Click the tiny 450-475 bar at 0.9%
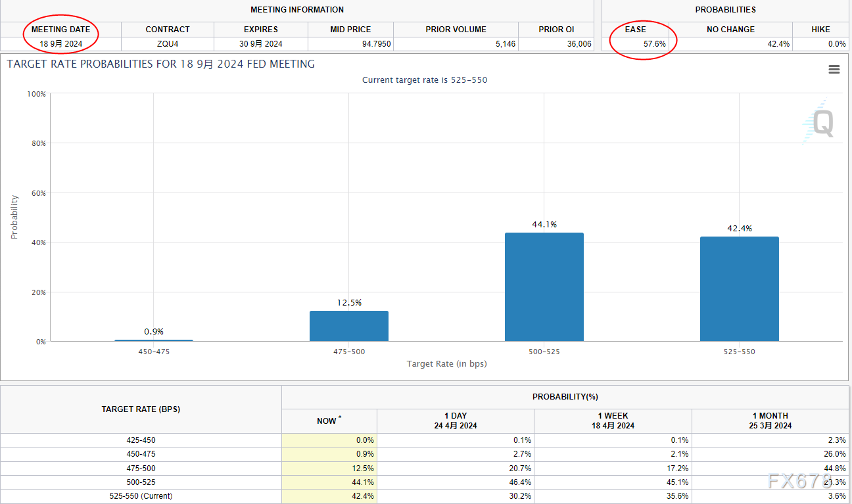Image resolution: width=852 pixels, height=504 pixels. point(154,340)
